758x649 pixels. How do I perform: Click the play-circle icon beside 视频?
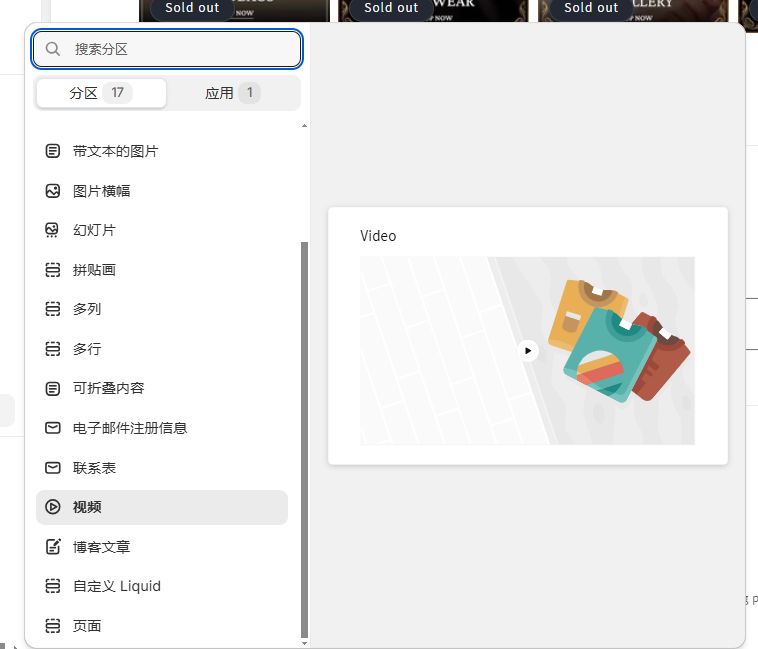(53, 506)
